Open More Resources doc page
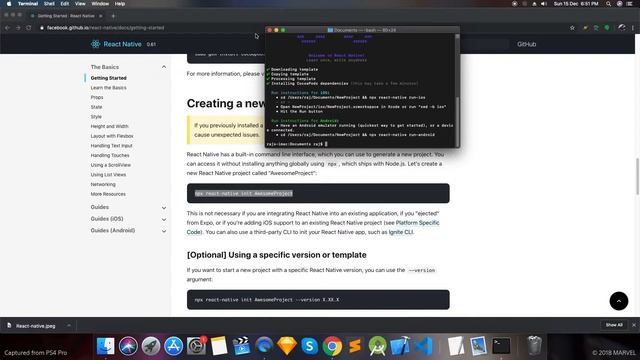 [x=108, y=194]
